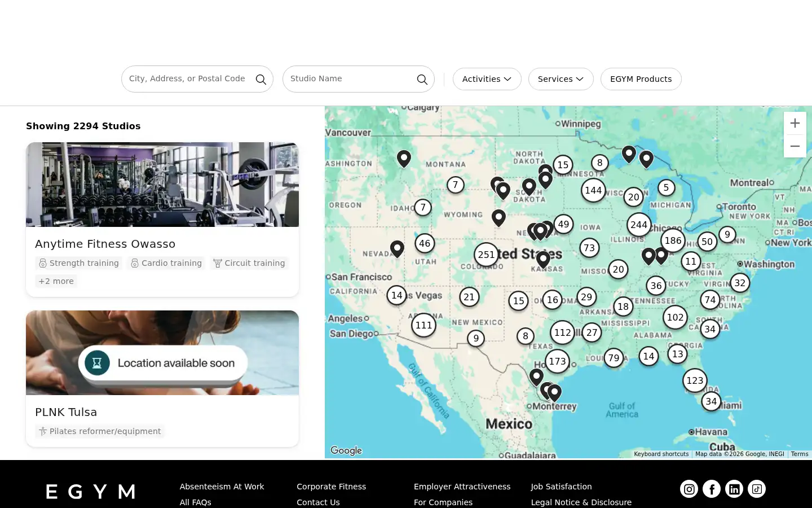Open the Anytime Fitness Owasso photo

[x=162, y=185]
